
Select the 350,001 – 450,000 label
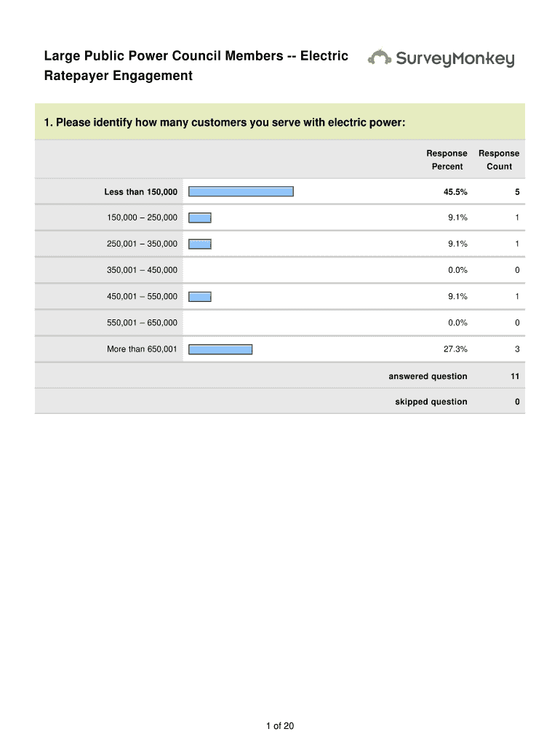[x=142, y=271]
